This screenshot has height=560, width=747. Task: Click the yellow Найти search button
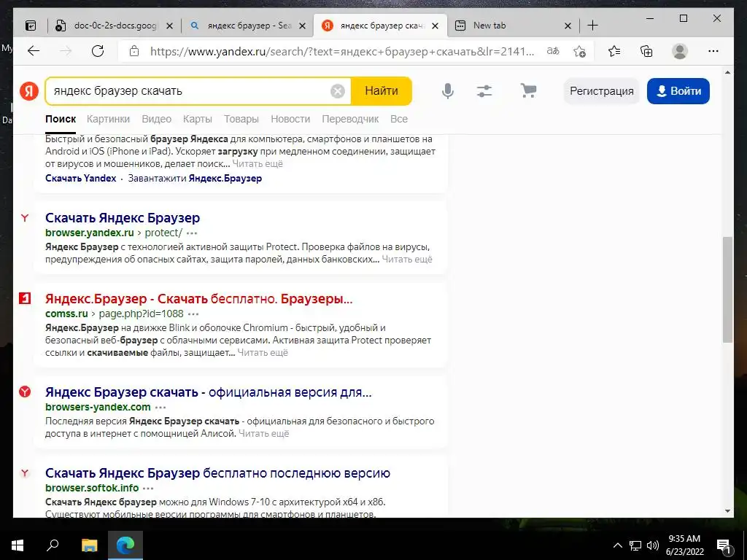pos(381,91)
